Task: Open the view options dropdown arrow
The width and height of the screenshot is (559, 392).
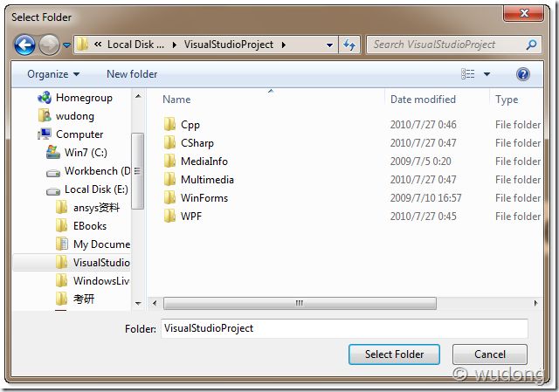Action: point(487,74)
